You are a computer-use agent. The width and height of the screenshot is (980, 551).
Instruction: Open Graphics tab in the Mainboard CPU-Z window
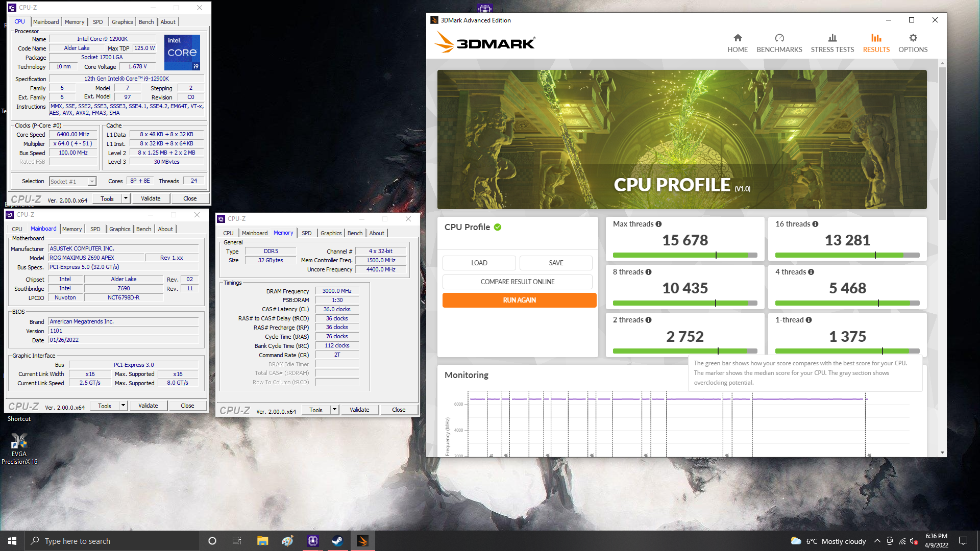120,229
